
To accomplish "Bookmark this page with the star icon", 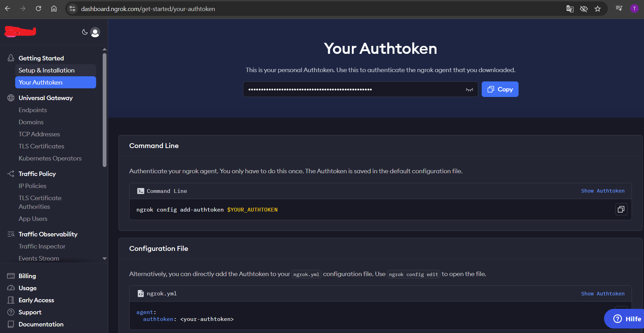I will (597, 9).
